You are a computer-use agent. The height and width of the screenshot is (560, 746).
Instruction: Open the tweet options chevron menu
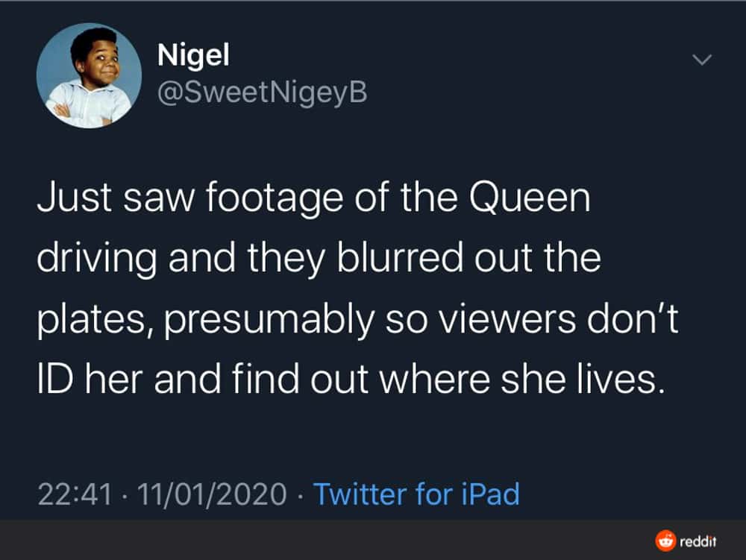700,60
